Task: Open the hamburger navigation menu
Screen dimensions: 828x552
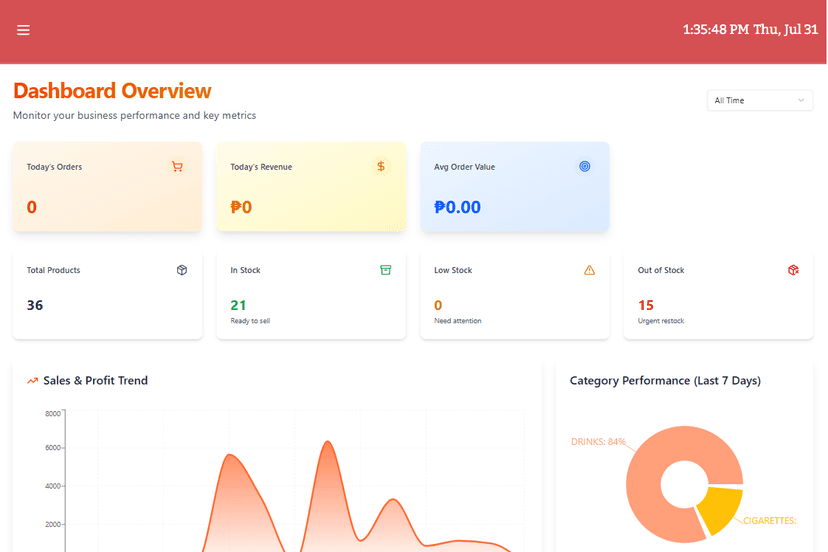Action: pyautogui.click(x=23, y=30)
